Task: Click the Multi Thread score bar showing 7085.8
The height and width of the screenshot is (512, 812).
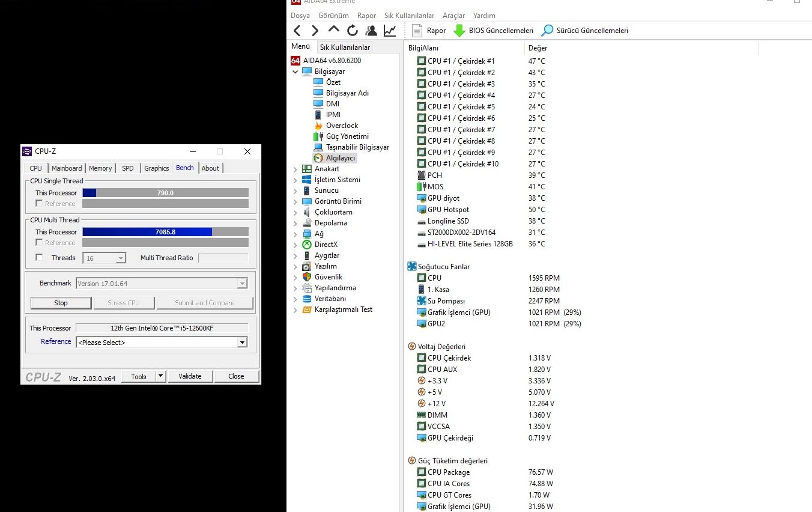Action: click(x=165, y=232)
